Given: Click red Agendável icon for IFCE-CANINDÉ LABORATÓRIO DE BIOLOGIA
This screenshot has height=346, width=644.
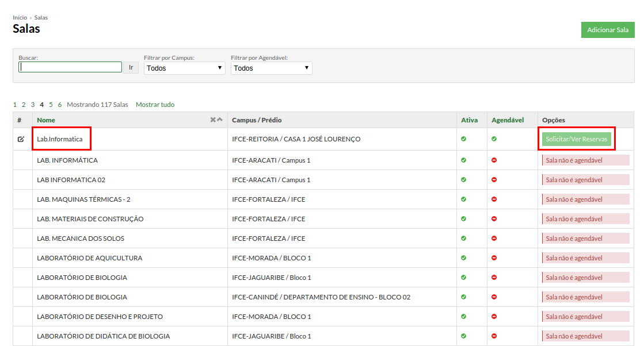Looking at the screenshot, I should (x=494, y=297).
